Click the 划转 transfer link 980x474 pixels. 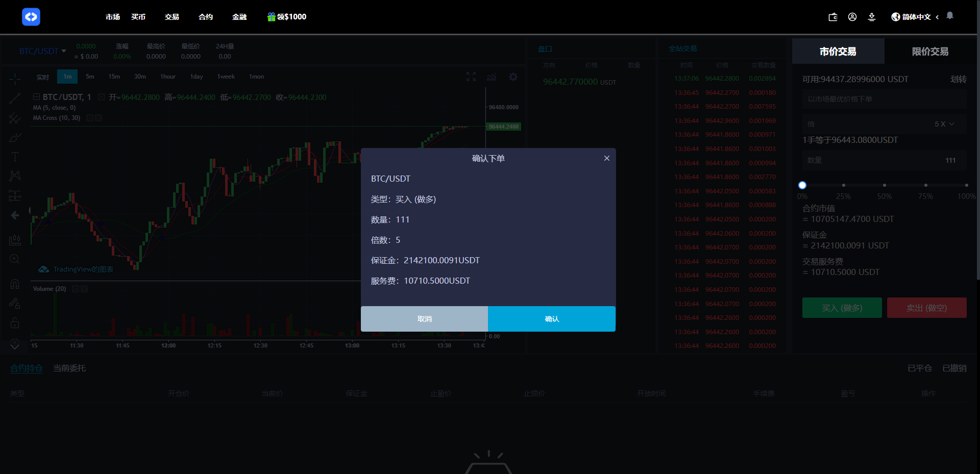coord(959,79)
